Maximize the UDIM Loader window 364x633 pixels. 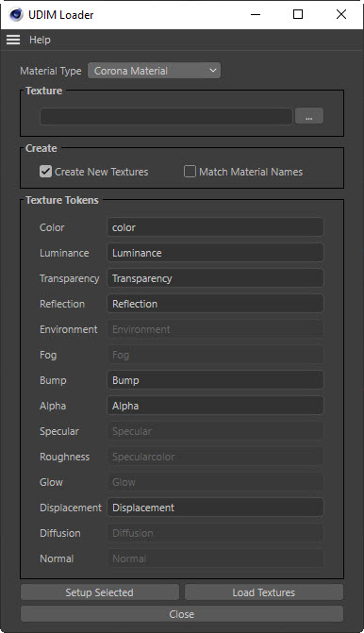tap(298, 14)
